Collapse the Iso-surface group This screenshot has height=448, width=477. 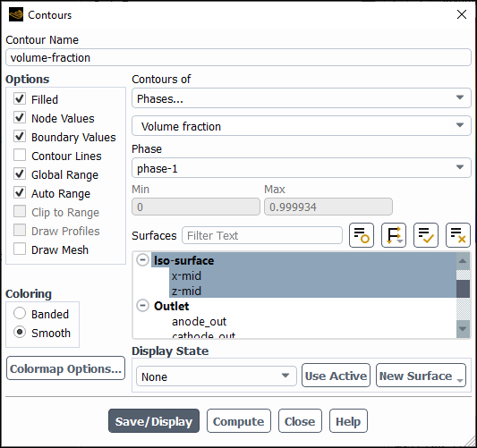142,260
